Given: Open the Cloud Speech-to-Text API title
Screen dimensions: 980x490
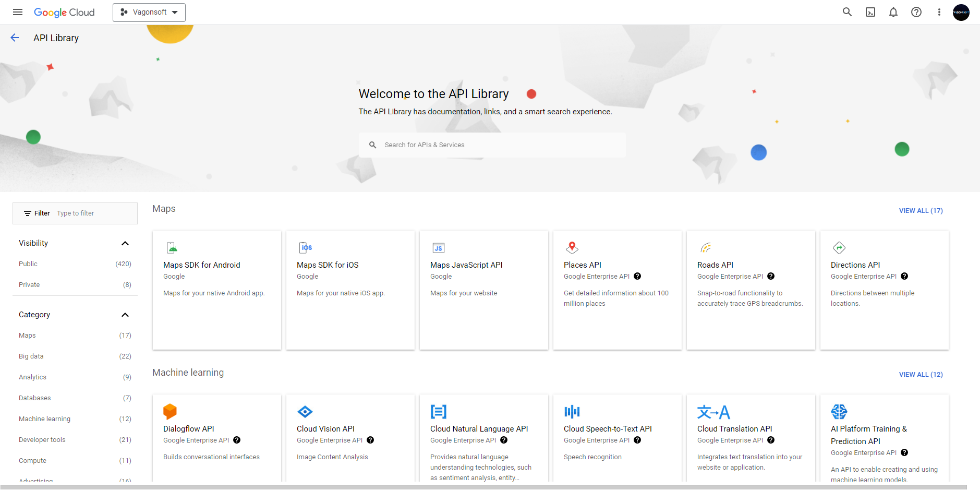Looking at the screenshot, I should pyautogui.click(x=608, y=429).
